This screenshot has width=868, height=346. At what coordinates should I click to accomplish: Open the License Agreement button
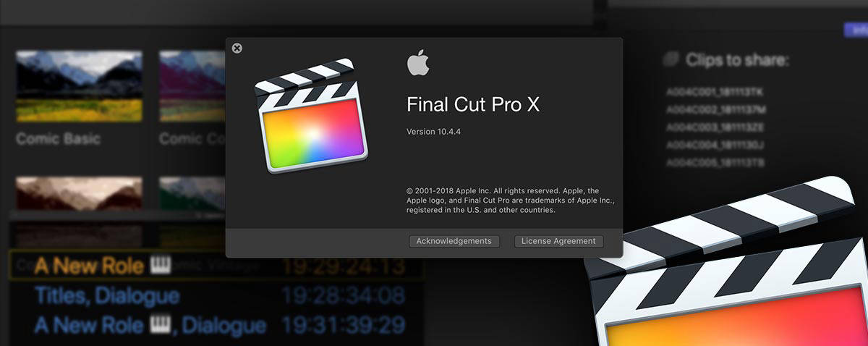coord(558,241)
